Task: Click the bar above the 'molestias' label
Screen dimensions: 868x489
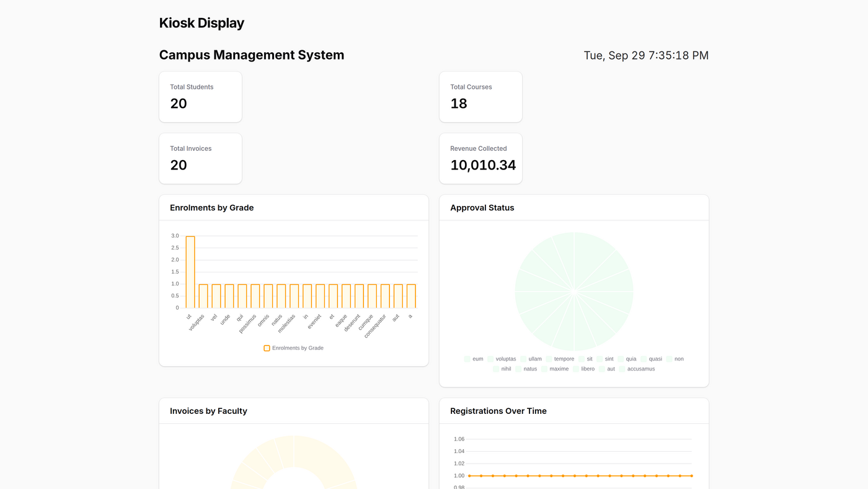Action: pyautogui.click(x=294, y=296)
